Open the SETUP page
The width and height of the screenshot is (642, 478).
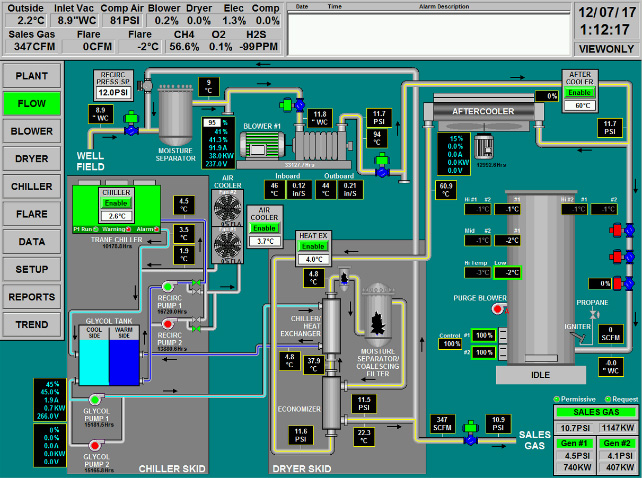[32, 269]
